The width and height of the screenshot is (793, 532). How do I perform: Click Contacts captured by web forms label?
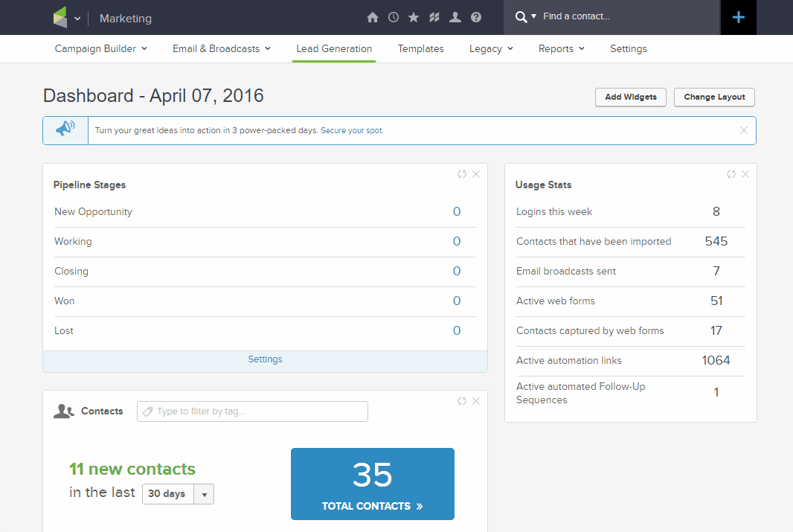tap(590, 330)
